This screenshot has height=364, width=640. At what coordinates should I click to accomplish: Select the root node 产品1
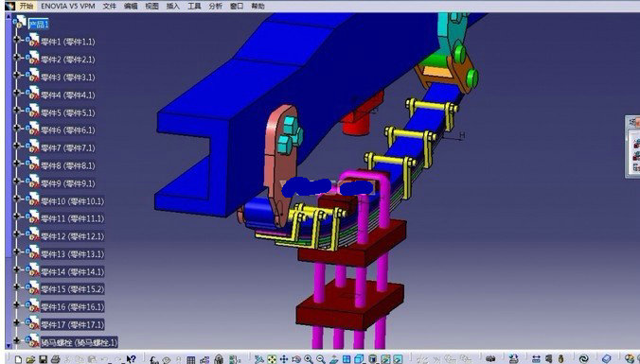[39, 24]
